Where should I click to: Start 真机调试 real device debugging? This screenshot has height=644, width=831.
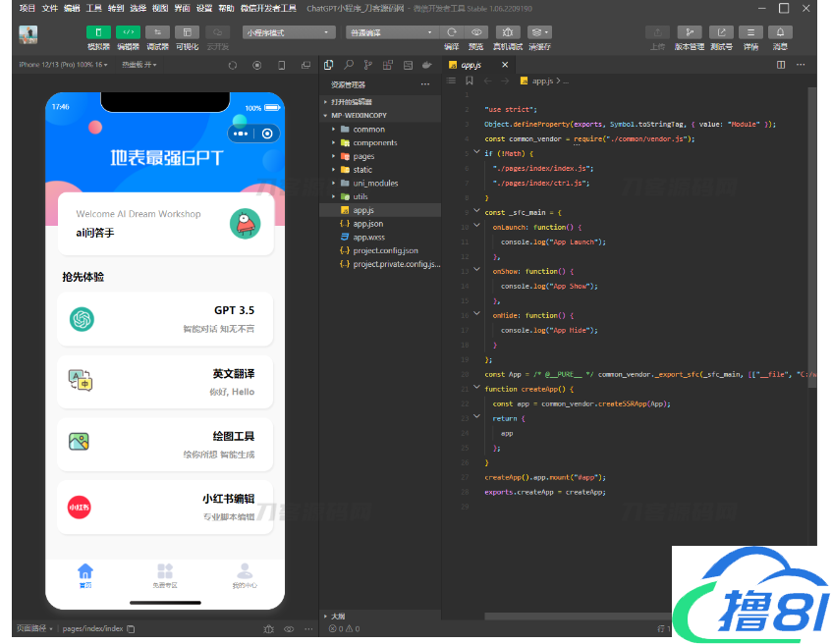(508, 32)
